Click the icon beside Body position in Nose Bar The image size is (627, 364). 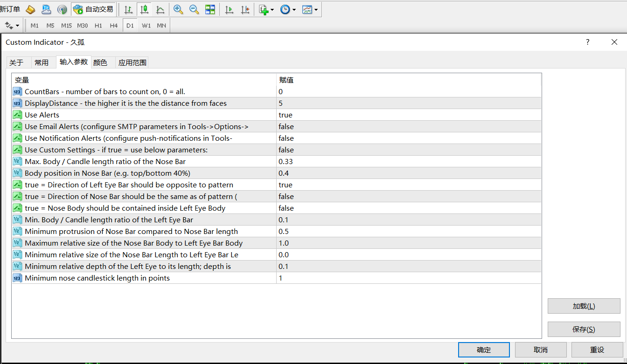(x=17, y=173)
